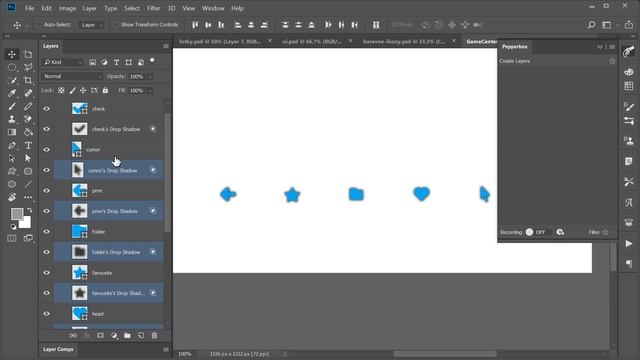Click the background color swatch

point(26,222)
